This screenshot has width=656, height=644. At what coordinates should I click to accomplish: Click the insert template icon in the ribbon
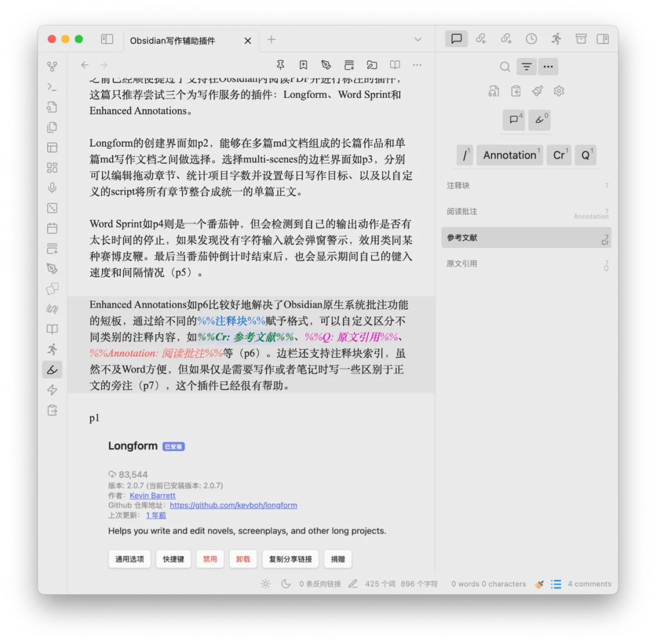coord(52,249)
